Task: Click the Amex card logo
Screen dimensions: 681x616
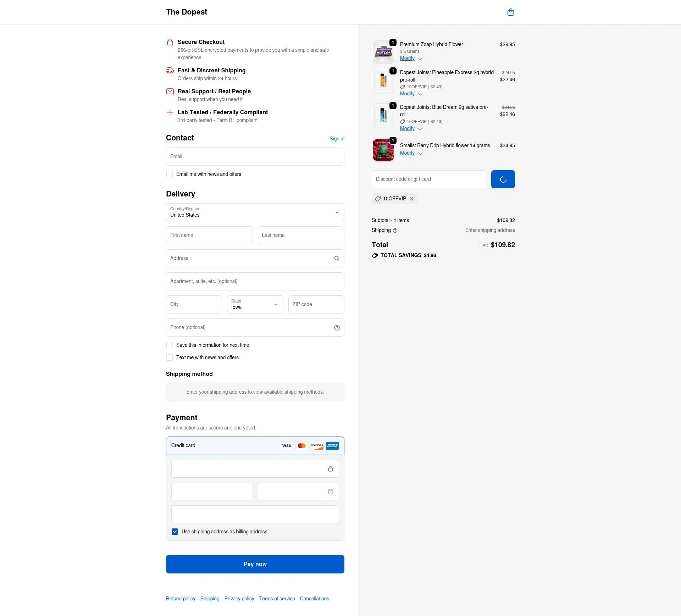Action: point(332,446)
